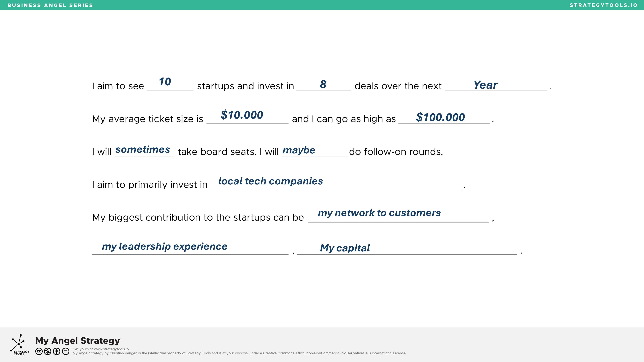
Task: Click the BUSINESS ANGEL SERIES header label
Action: click(x=50, y=5)
